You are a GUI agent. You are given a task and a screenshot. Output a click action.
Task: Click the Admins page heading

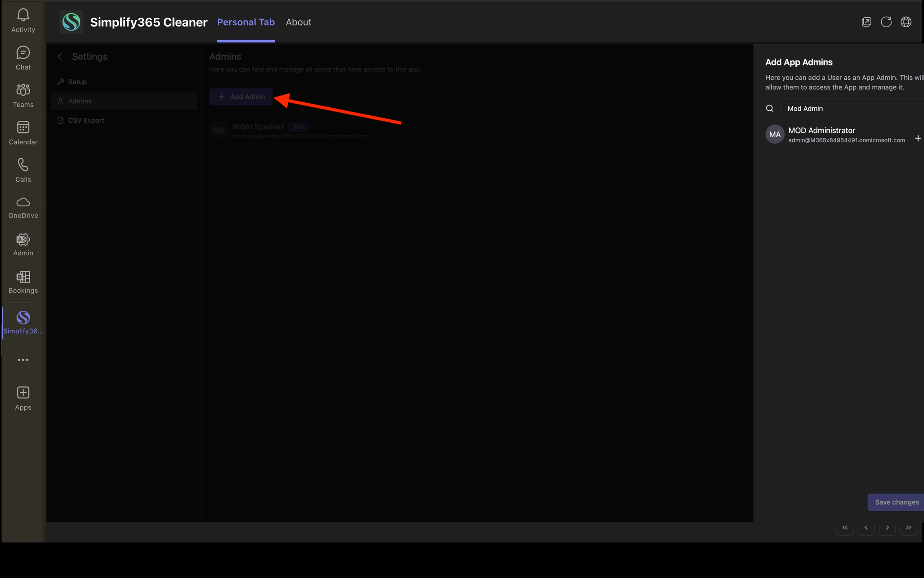click(225, 56)
